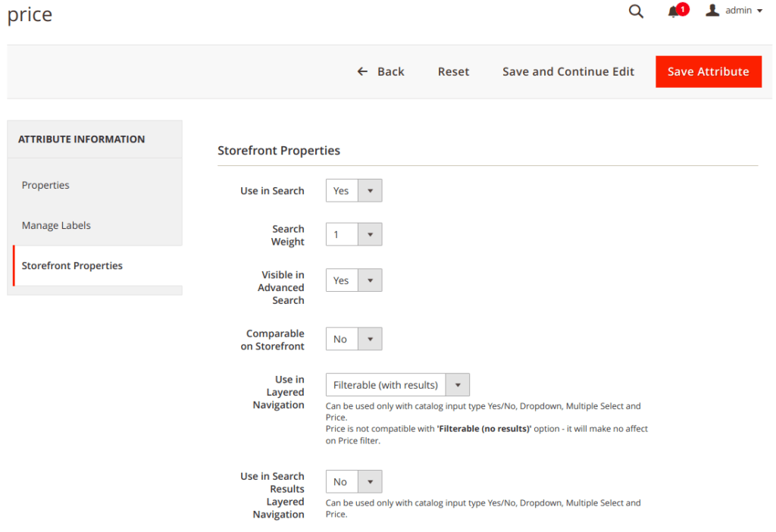
Task: Click the Attribute Information panel header
Action: coord(80,139)
